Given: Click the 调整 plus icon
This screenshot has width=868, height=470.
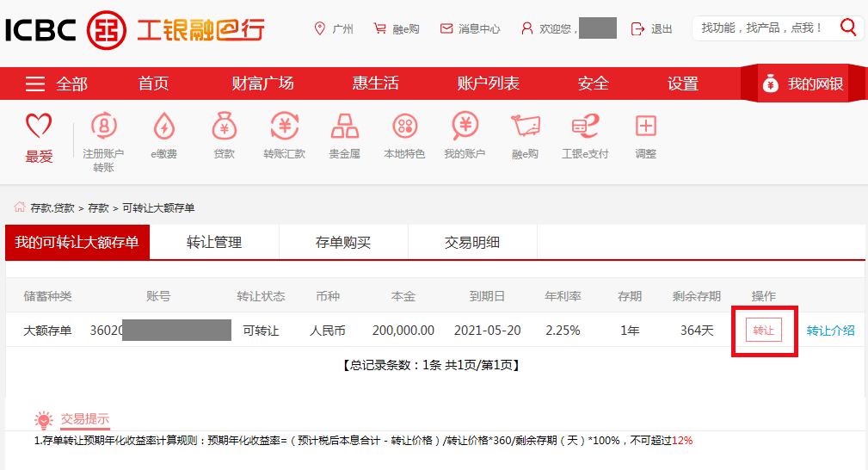Looking at the screenshot, I should [x=645, y=126].
